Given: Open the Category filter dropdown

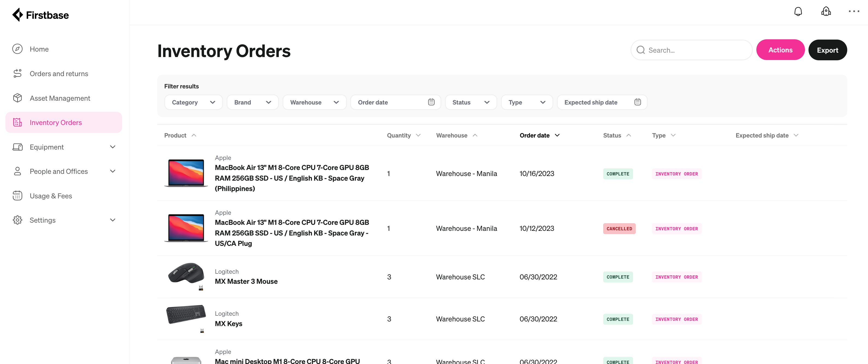Looking at the screenshot, I should (194, 102).
